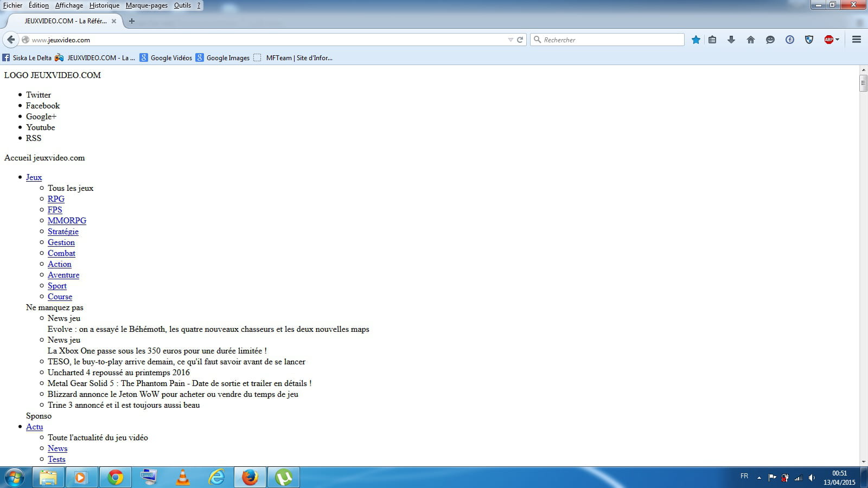This screenshot has width=868, height=488.
Task: Launch Google Chrome from taskbar
Action: coord(115,478)
